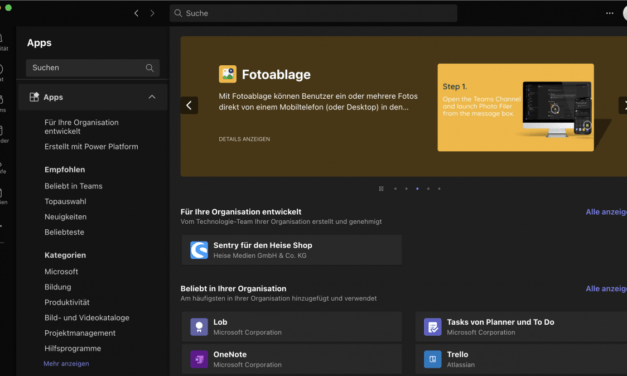
Task: Go forward with the right arrow in title bar
Action: click(152, 13)
